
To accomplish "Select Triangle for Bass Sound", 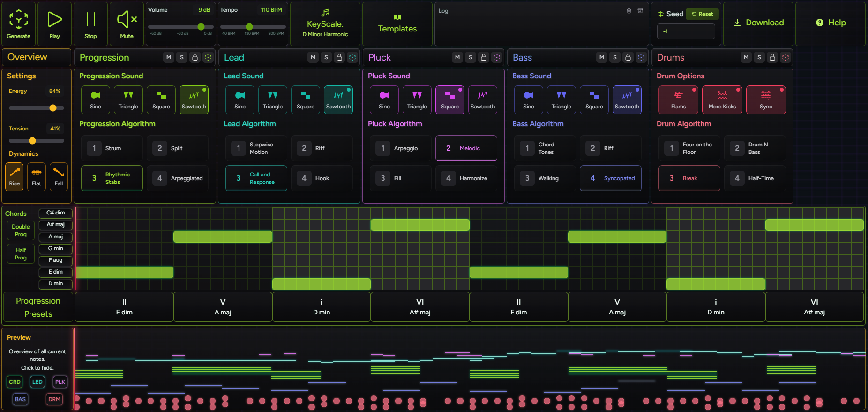I will pos(561,100).
